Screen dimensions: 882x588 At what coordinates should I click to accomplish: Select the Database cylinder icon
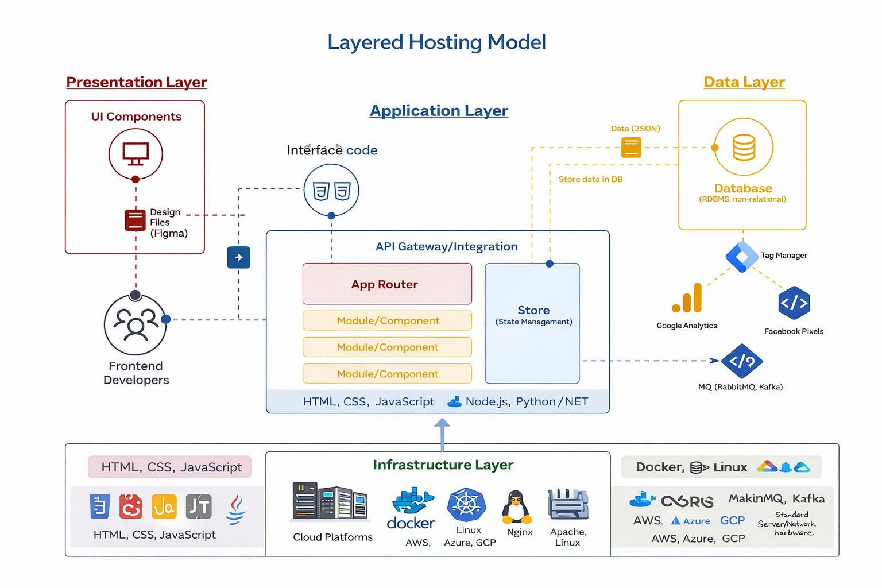[x=744, y=148]
